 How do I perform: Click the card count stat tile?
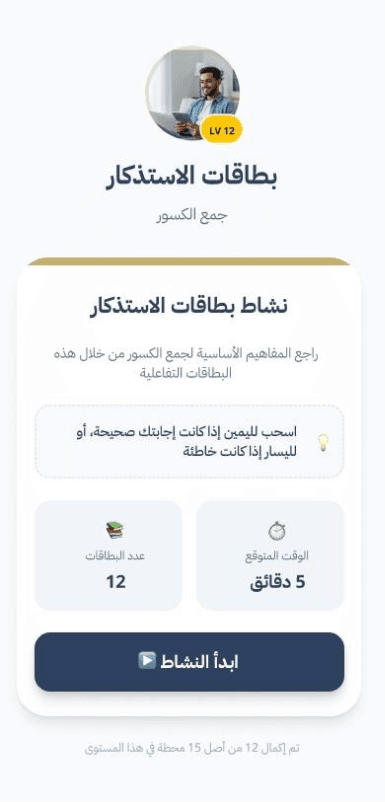pyautogui.click(x=108, y=555)
